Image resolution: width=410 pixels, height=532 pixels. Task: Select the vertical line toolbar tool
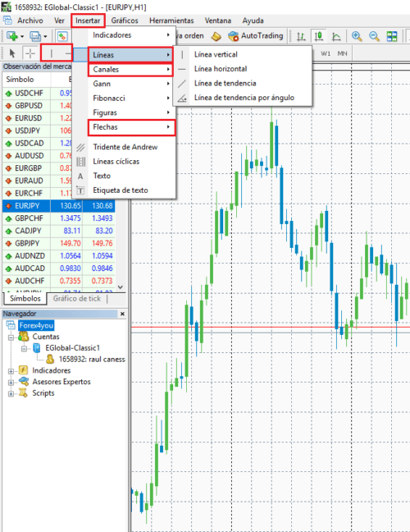[51, 53]
